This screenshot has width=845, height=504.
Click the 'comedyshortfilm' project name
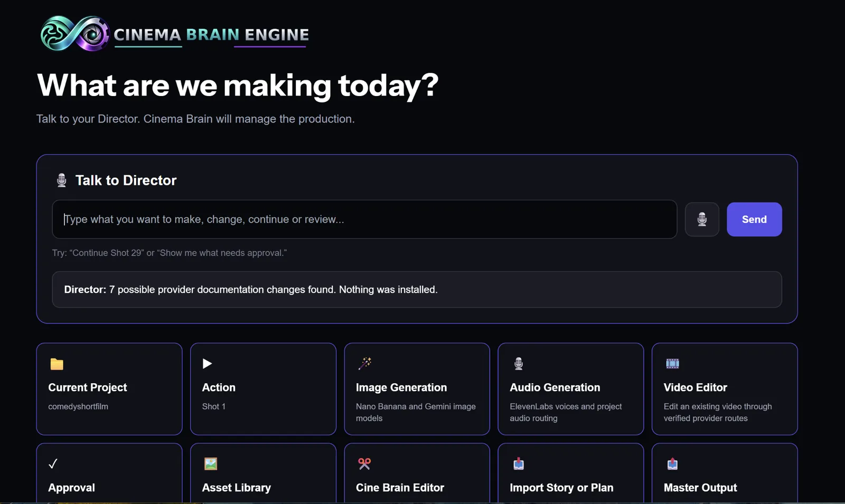78,406
